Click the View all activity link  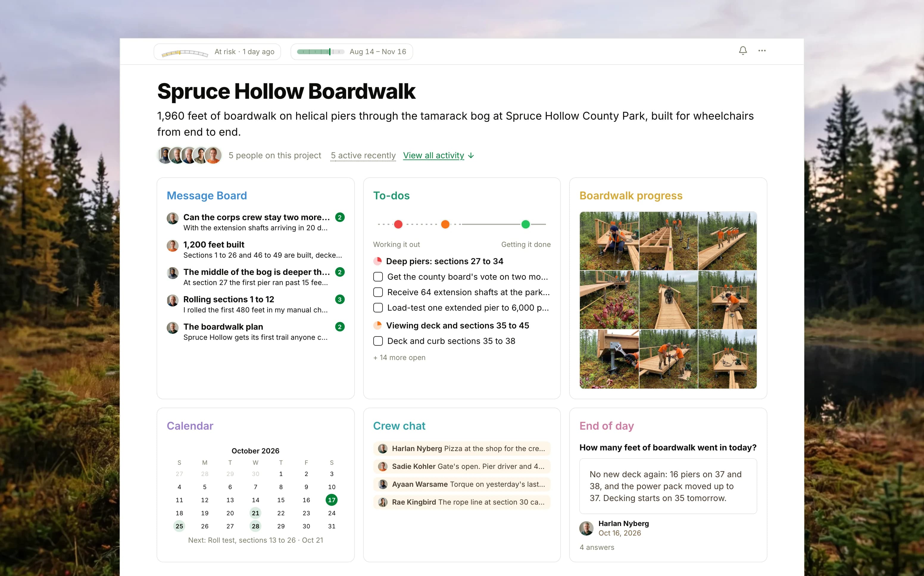(434, 155)
